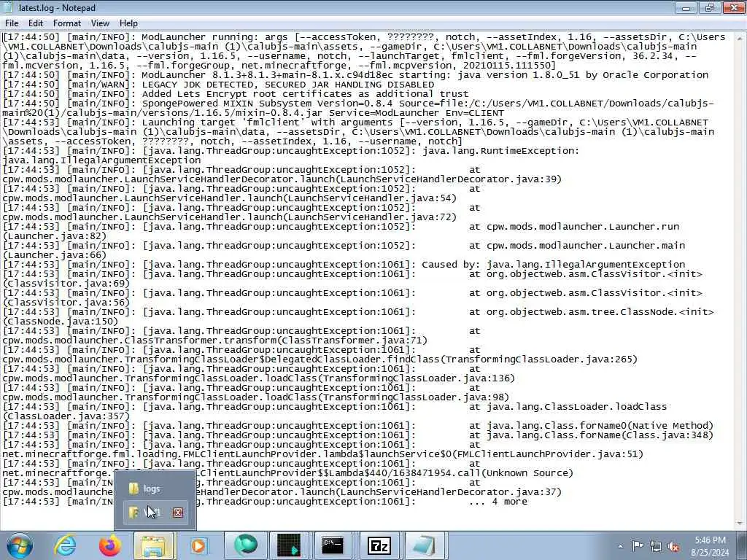Screen dimensions: 747x560
Task: Click the Windows Explorer taskbar button
Action: pyautogui.click(x=155, y=545)
